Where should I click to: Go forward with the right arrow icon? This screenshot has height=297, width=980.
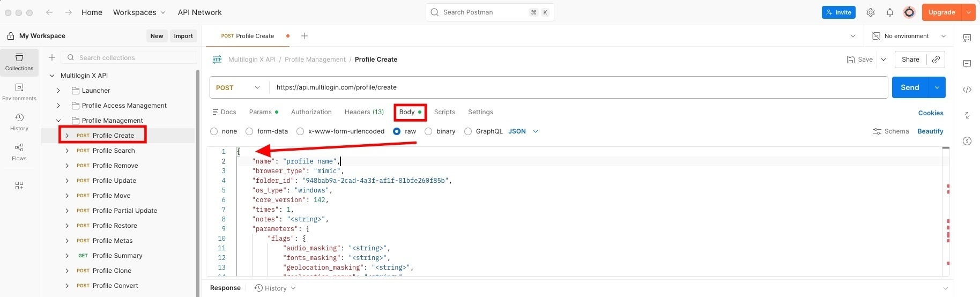pyautogui.click(x=68, y=12)
